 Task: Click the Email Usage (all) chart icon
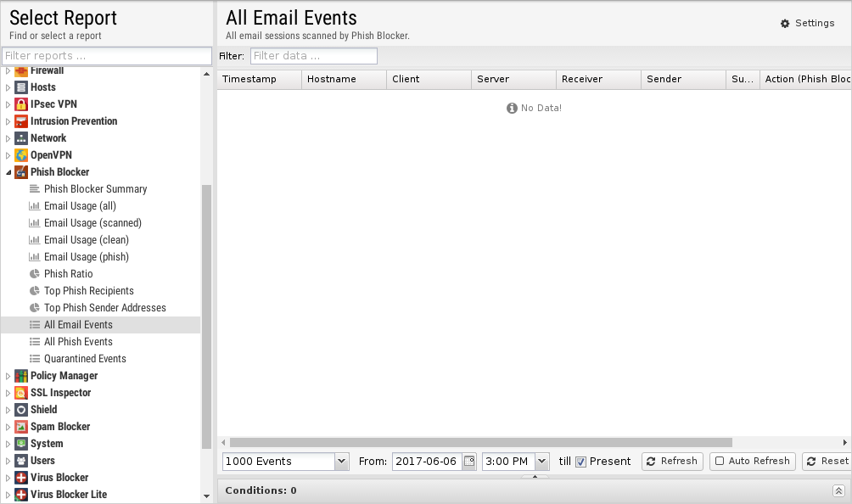[x=34, y=206]
